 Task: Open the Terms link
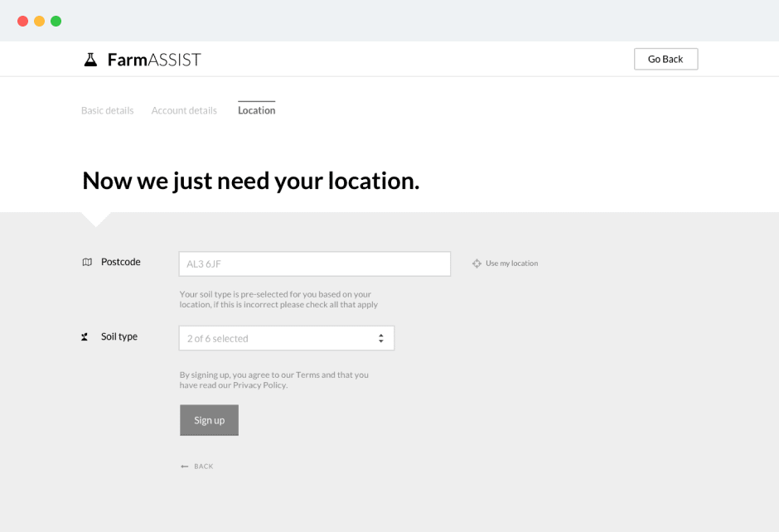309,375
